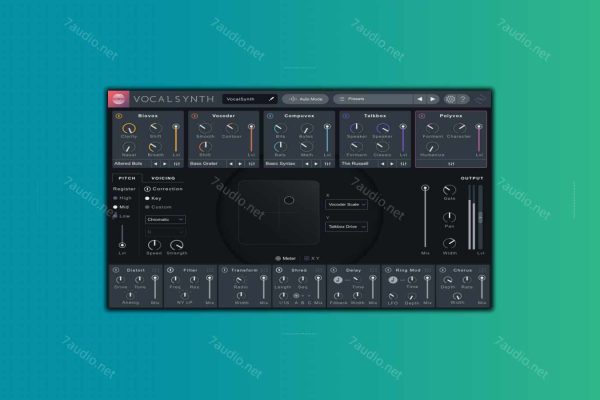Adjust the Talkbox level slider

click(403, 139)
